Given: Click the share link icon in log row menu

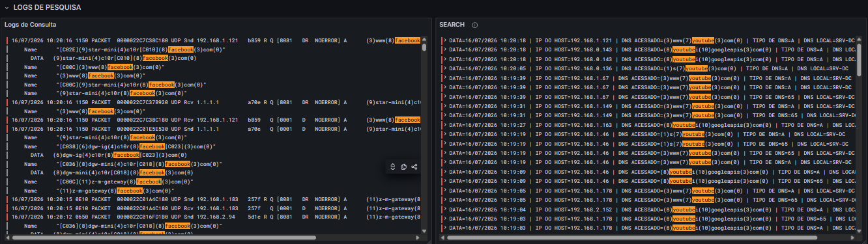Looking at the screenshot, I should click(414, 167).
